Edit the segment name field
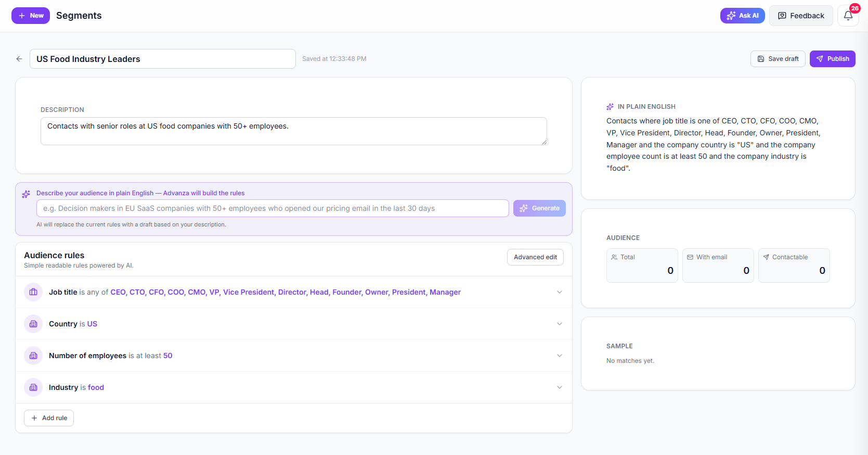The width and height of the screenshot is (868, 455). click(x=163, y=59)
